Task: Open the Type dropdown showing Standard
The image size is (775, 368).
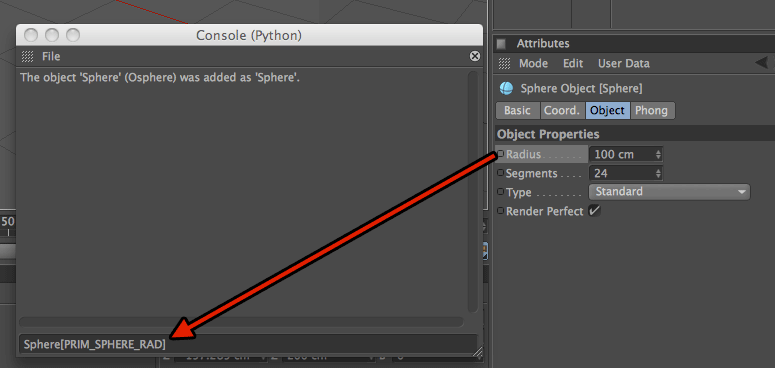Action: (x=669, y=192)
